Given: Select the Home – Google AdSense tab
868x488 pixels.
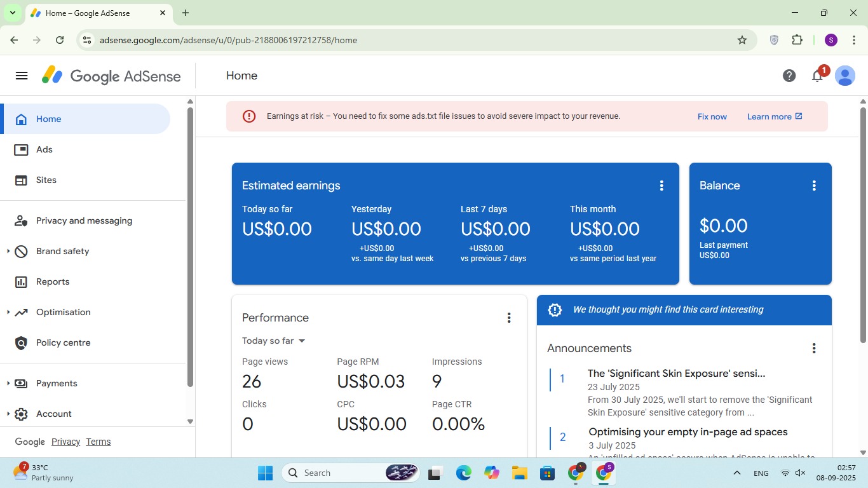Looking at the screenshot, I should pos(98,13).
